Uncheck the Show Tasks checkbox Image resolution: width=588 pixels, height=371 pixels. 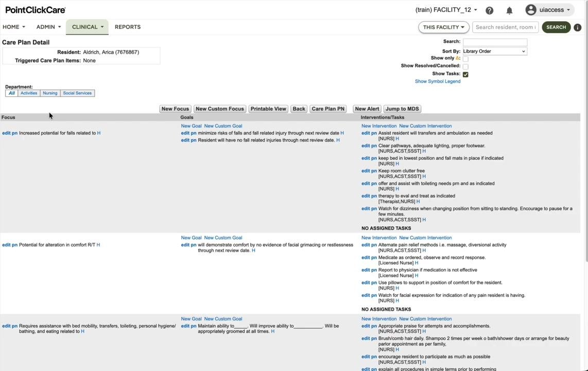coord(465,74)
